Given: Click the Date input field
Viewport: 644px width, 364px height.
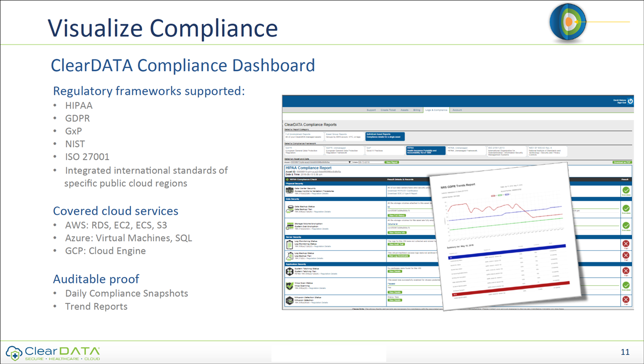Looking at the screenshot, I should click(371, 162).
